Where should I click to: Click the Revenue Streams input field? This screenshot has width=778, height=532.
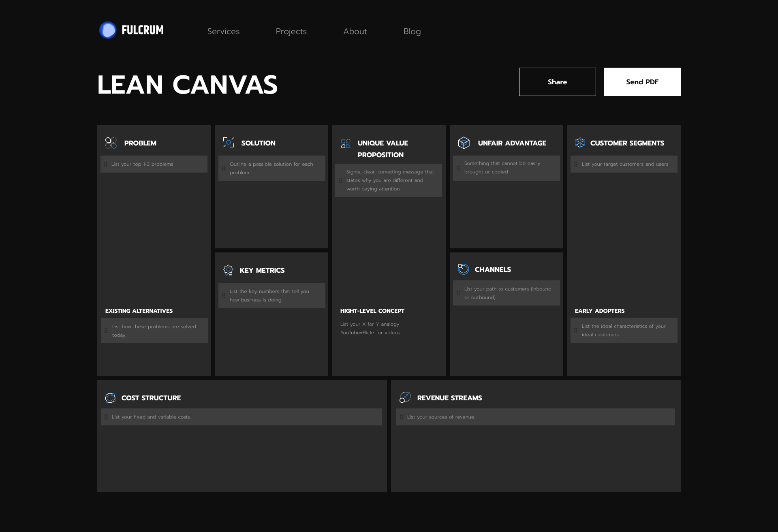tap(535, 417)
